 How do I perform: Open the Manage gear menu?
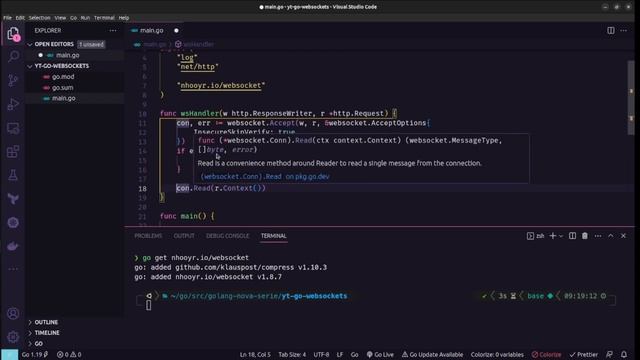tap(13, 337)
